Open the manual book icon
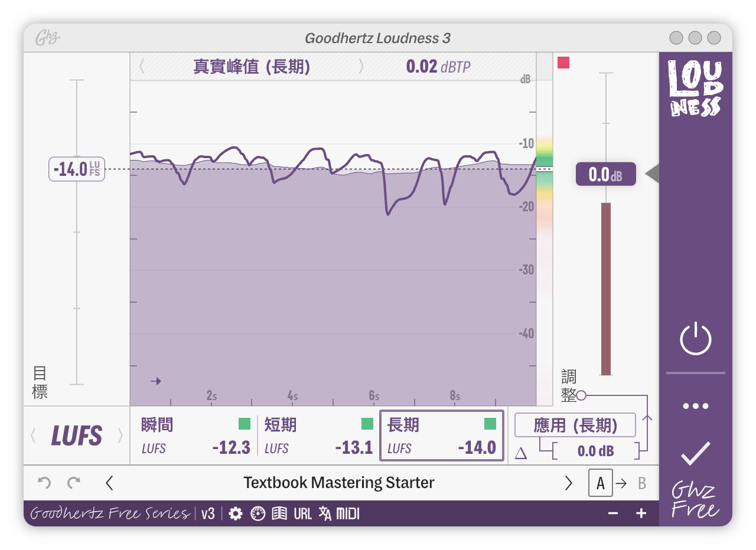Screen dimensions: 756x550 point(279,514)
